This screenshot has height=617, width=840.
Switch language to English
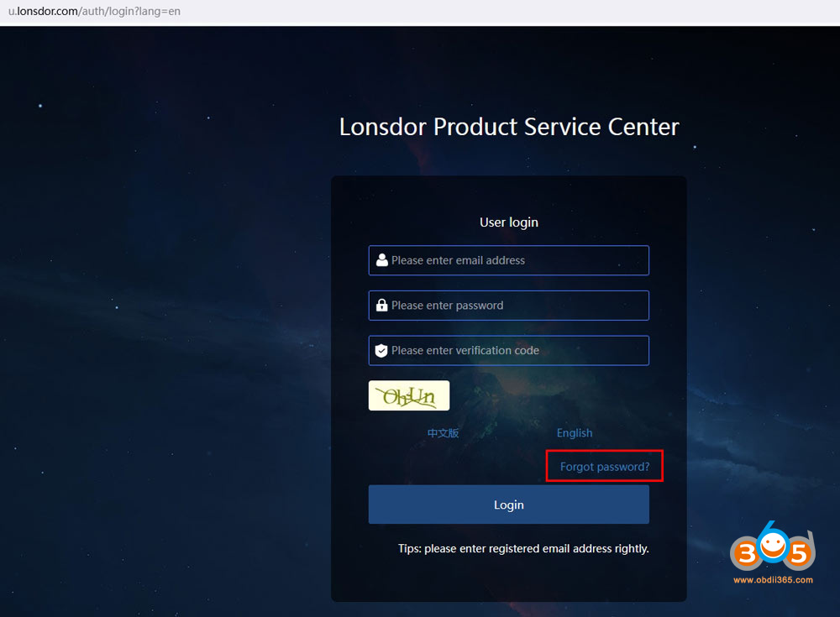[575, 433]
